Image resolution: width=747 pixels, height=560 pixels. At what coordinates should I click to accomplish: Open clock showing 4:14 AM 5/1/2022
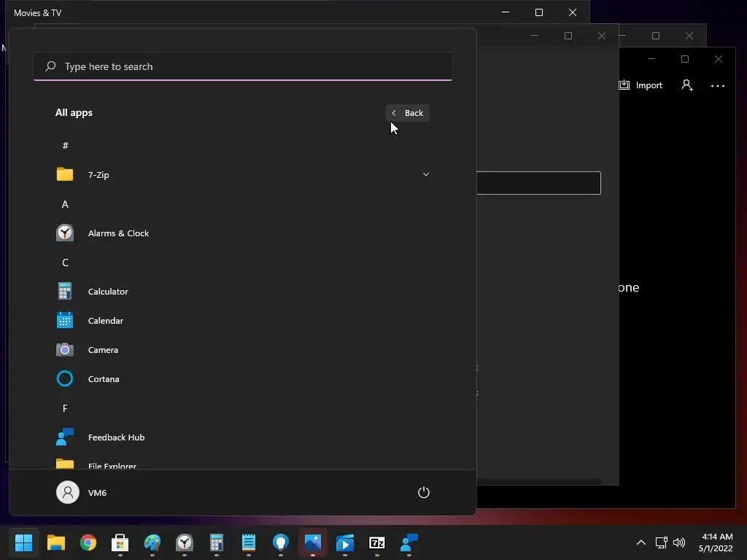716,542
